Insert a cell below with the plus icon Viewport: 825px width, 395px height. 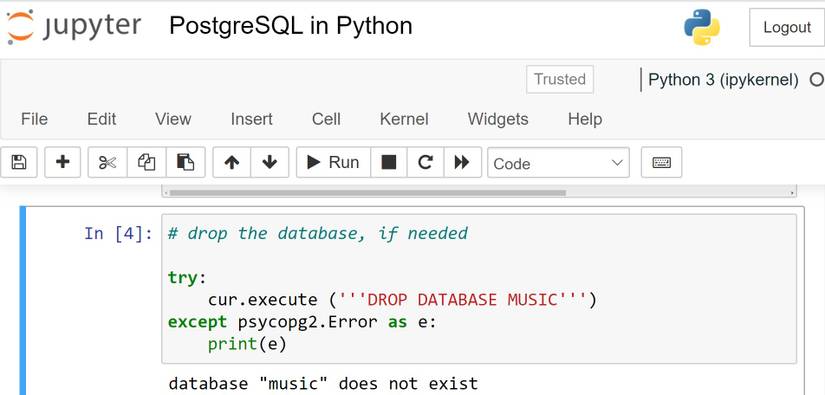click(63, 163)
